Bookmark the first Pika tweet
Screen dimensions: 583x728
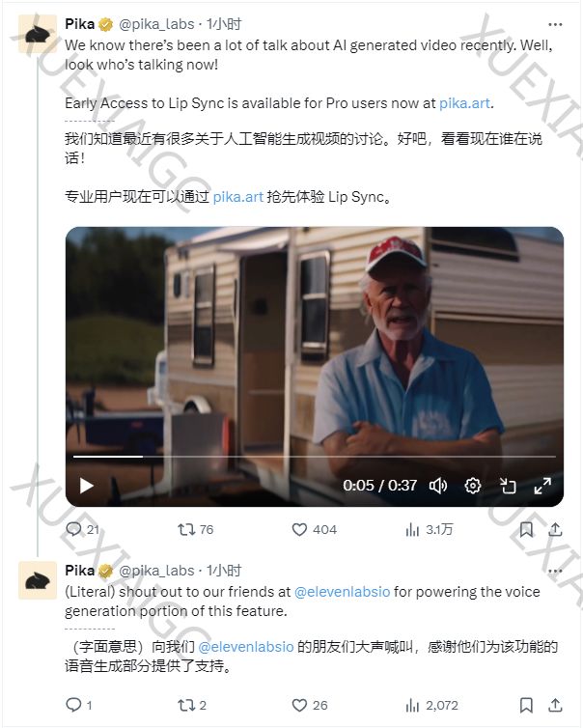click(526, 529)
